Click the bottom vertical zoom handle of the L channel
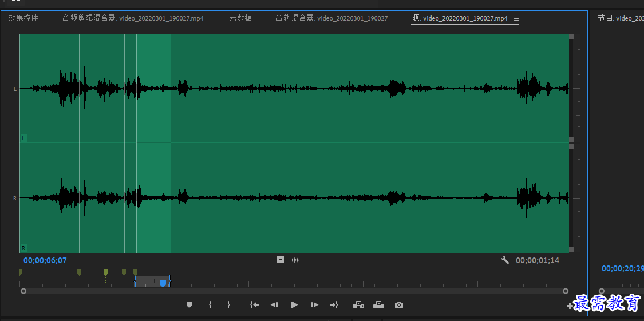This screenshot has height=321, width=644. pyautogui.click(x=571, y=140)
